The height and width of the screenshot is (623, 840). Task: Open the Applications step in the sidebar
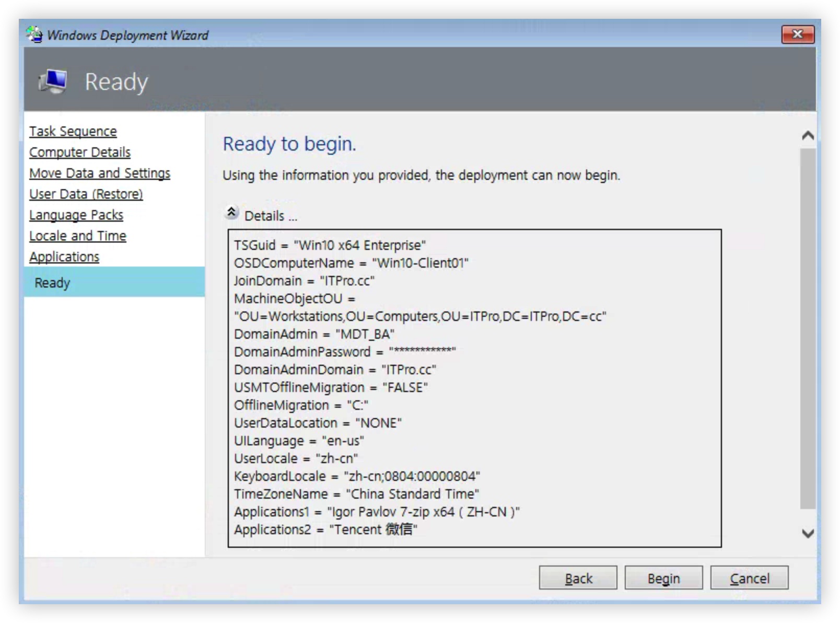[x=64, y=257]
